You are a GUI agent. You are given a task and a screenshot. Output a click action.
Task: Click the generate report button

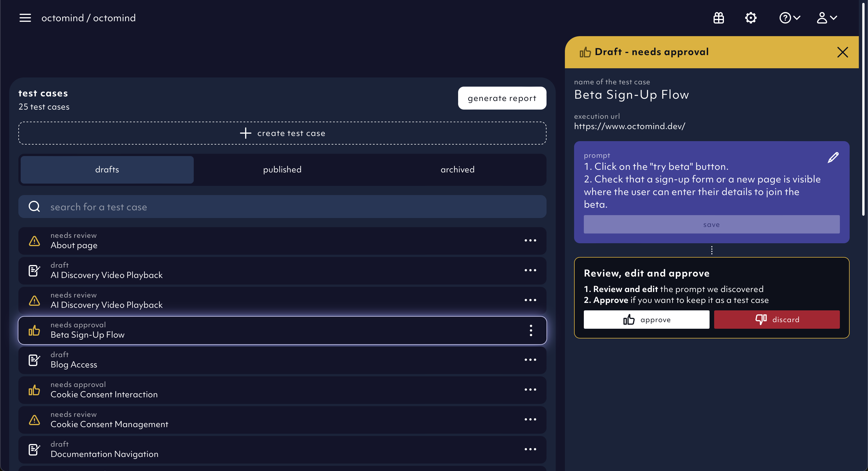pyautogui.click(x=502, y=98)
